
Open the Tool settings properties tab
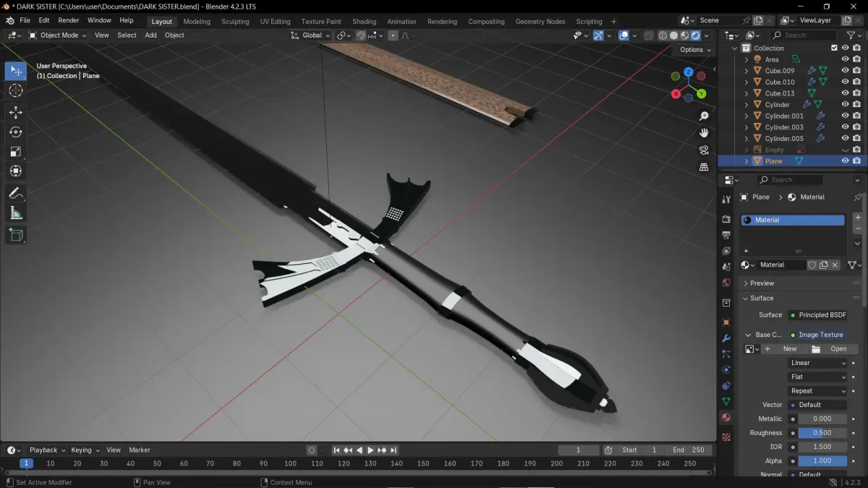pos(726,200)
